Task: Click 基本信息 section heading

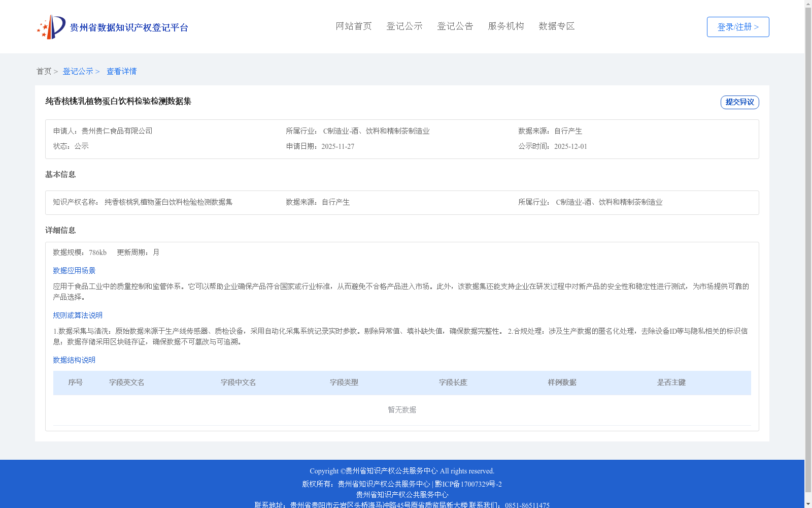Action: click(x=60, y=174)
